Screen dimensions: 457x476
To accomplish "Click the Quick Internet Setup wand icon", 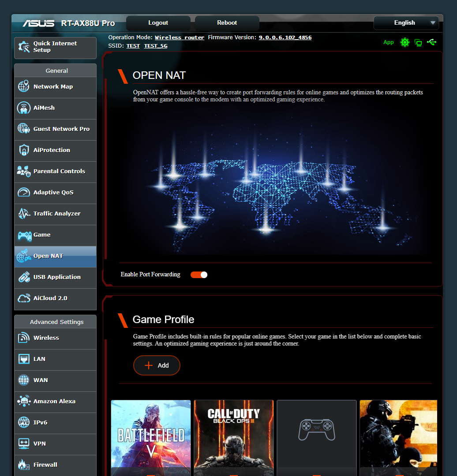I will (x=24, y=47).
